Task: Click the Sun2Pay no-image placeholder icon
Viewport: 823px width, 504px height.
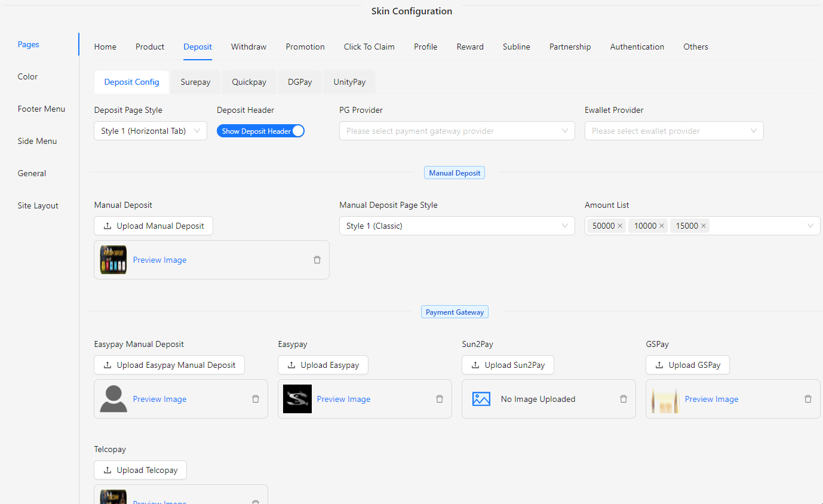Action: coord(481,399)
